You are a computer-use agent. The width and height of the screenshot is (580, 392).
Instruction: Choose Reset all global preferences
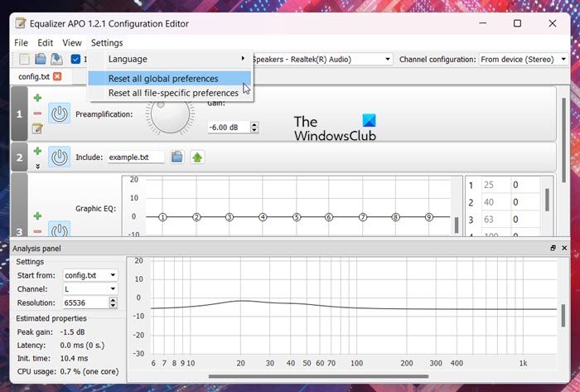point(169,79)
